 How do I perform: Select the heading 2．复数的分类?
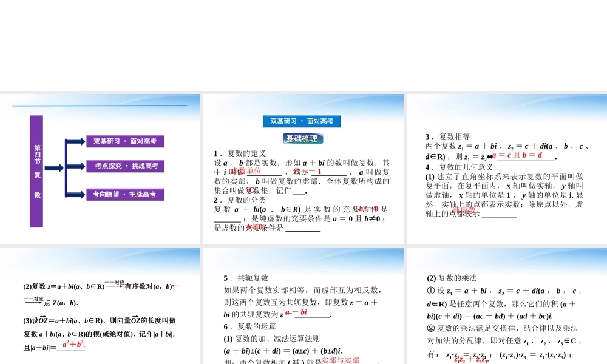[240, 200]
